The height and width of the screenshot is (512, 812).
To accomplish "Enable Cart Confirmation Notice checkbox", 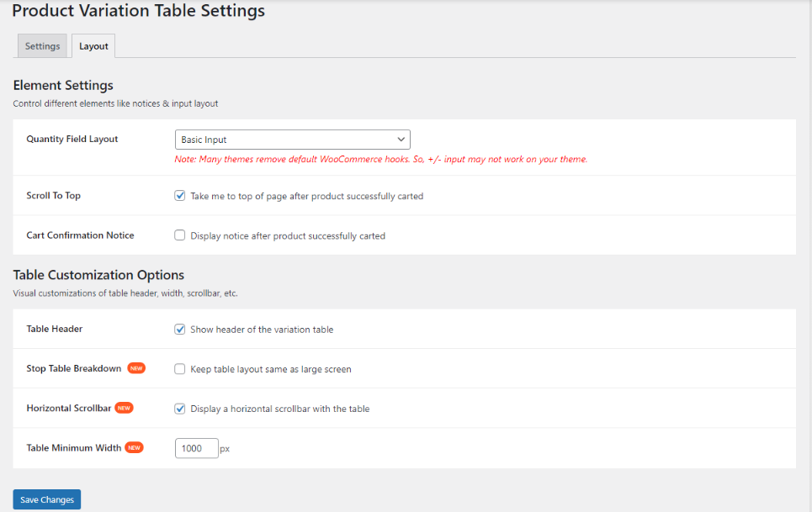I will 180,235.
